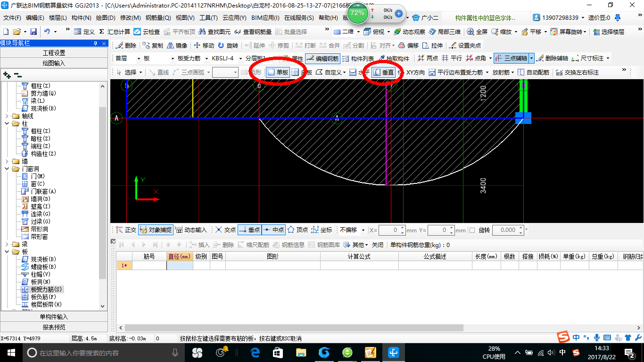Click the navigation tree vertical scrollbar
Screen dimensions: 644x362
(x=103, y=193)
